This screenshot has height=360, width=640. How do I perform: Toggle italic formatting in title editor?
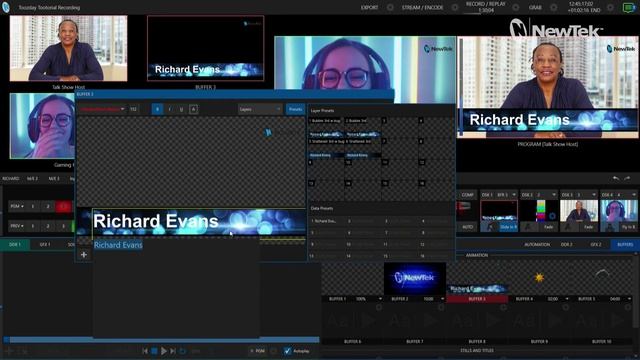click(169, 109)
